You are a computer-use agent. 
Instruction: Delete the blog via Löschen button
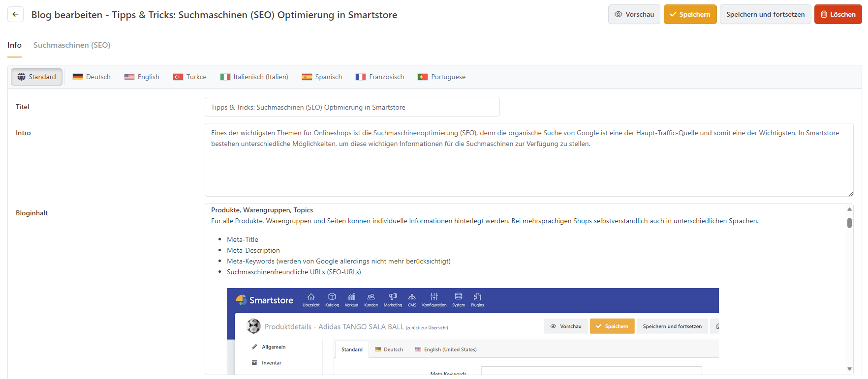(x=837, y=14)
